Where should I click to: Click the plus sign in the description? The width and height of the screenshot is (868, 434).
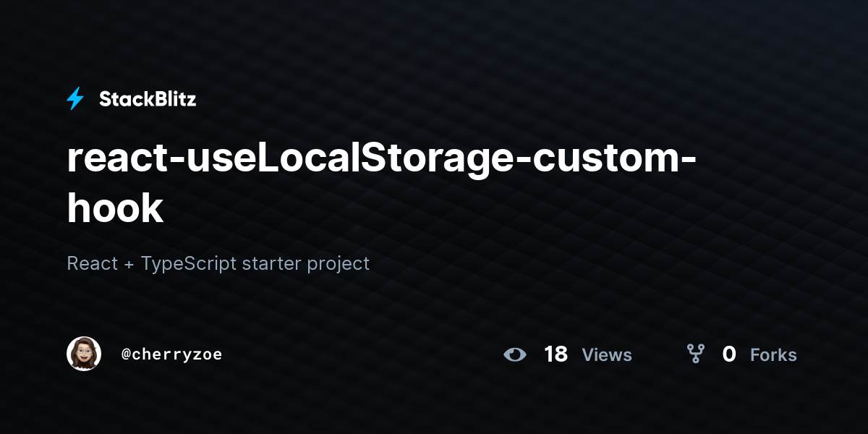[129, 264]
